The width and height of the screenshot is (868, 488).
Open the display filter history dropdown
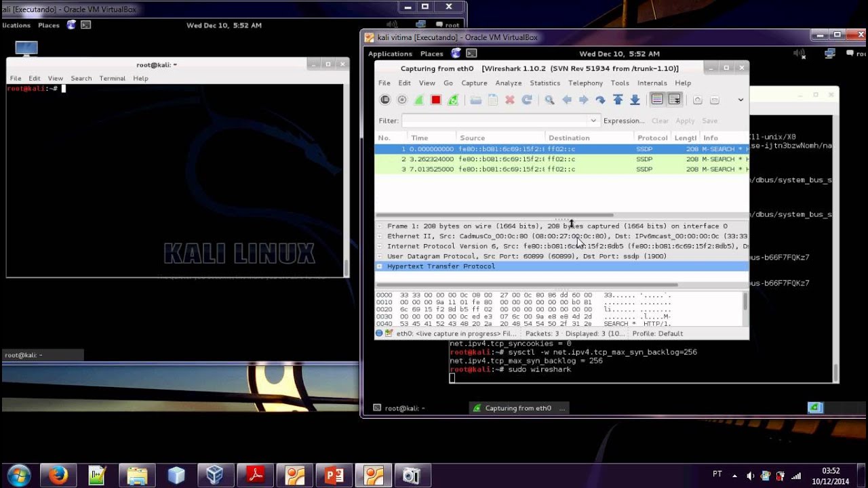pyautogui.click(x=593, y=121)
